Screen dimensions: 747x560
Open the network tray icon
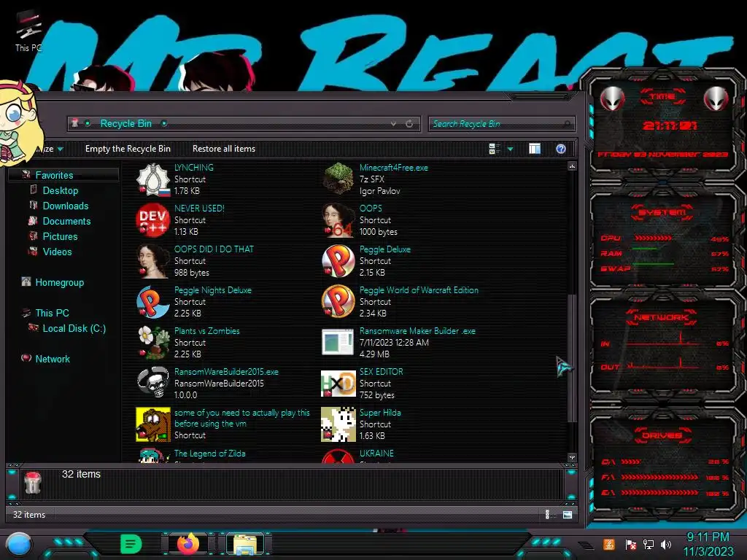click(x=649, y=544)
